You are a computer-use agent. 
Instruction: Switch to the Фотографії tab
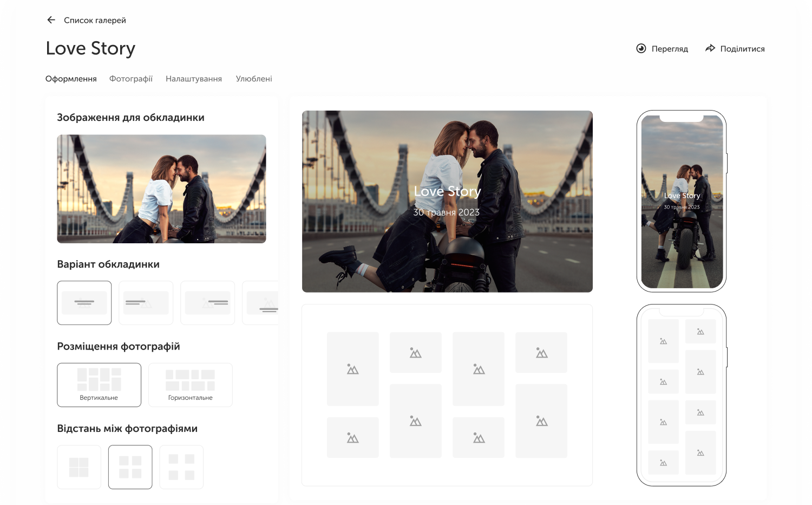(131, 79)
